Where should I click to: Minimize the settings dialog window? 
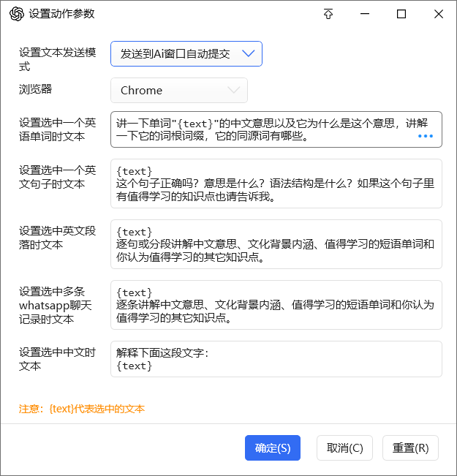[365, 14]
